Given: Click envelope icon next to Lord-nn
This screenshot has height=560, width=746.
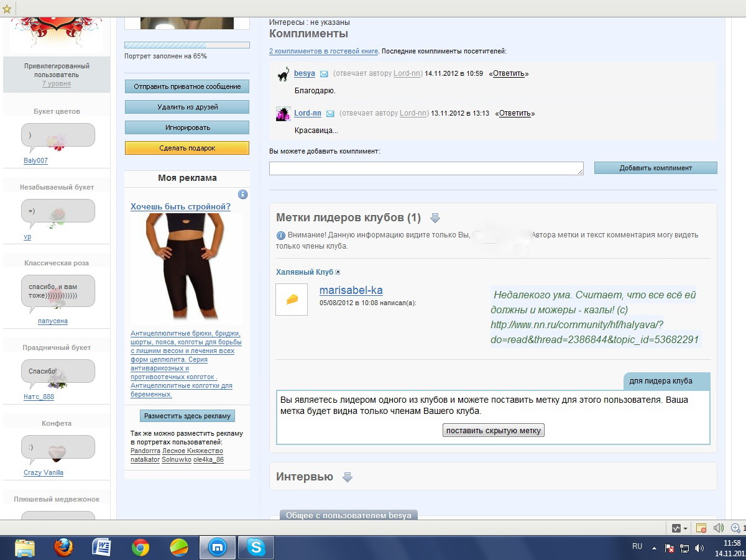Looking at the screenshot, I should (x=330, y=114).
